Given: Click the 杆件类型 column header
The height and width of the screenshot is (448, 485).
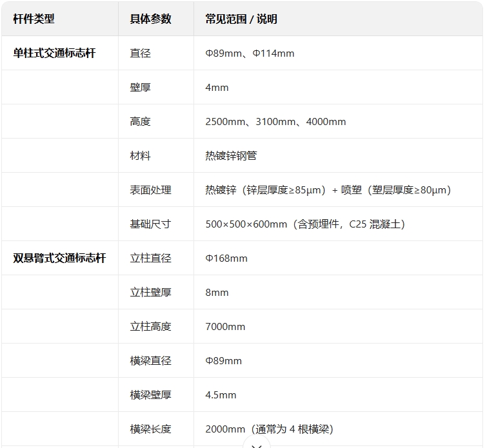Looking at the screenshot, I should [34, 19].
